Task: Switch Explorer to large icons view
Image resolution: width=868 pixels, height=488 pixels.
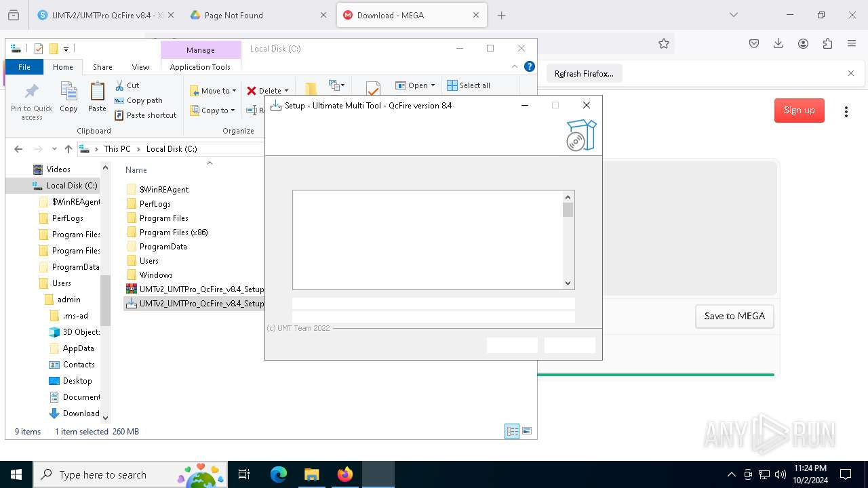Action: pyautogui.click(x=527, y=431)
